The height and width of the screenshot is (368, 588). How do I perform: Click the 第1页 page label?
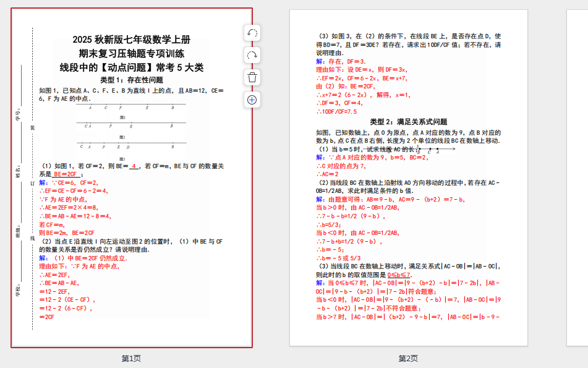pyautogui.click(x=131, y=358)
